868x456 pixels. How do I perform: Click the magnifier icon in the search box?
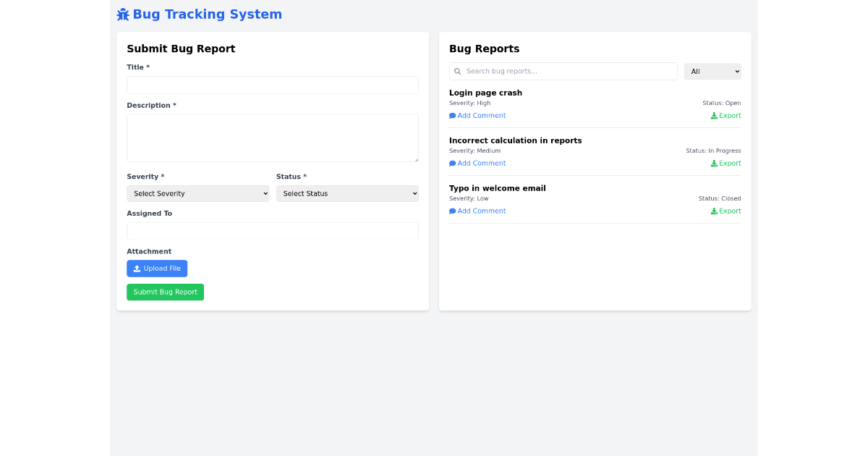point(457,71)
